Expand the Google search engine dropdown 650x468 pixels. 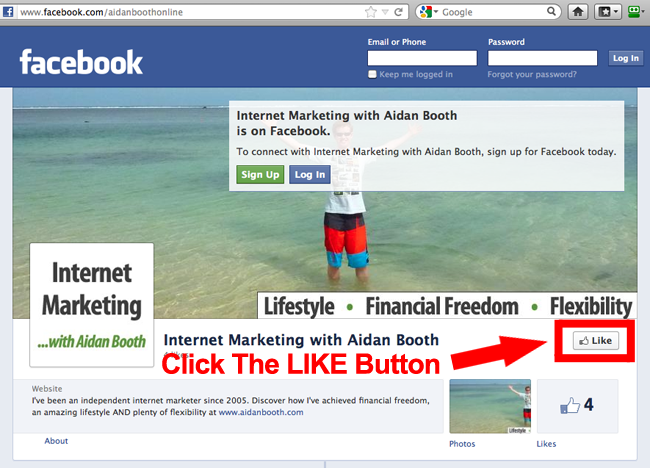click(x=429, y=12)
